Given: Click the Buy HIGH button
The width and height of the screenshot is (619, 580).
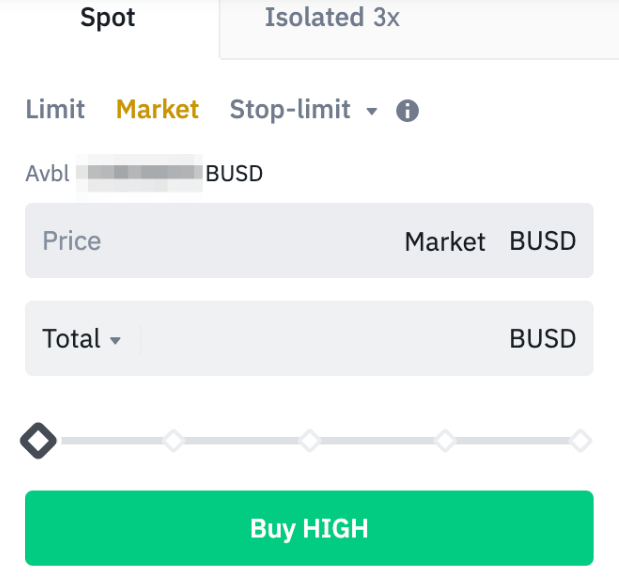Looking at the screenshot, I should [309, 528].
